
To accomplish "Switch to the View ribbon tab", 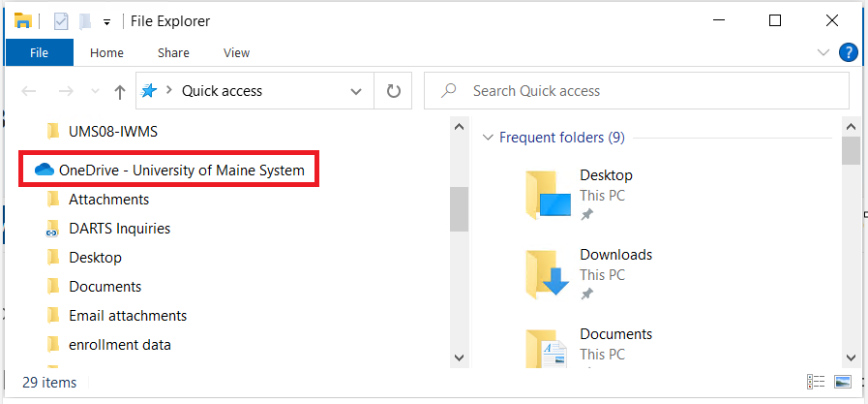I will (x=236, y=52).
